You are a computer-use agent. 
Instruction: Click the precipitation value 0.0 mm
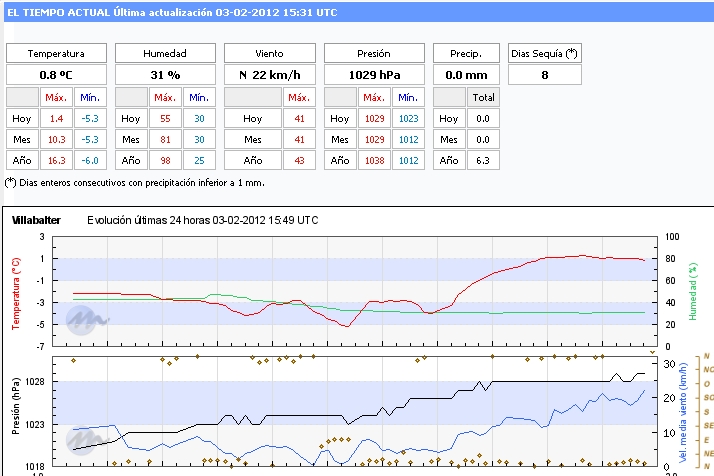point(466,75)
